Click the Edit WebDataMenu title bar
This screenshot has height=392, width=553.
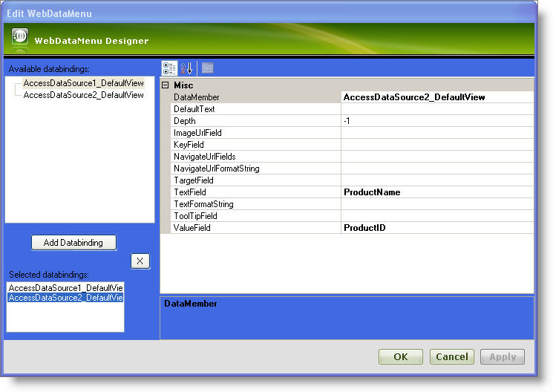pos(269,13)
